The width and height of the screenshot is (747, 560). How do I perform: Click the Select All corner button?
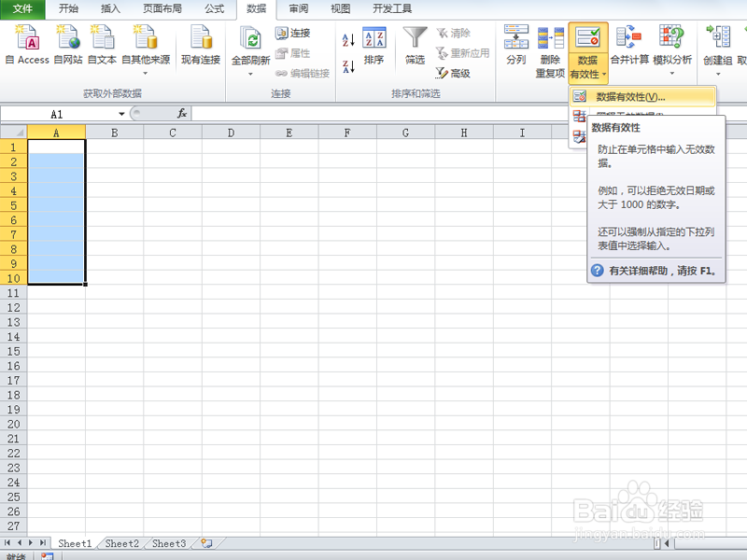click(14, 132)
